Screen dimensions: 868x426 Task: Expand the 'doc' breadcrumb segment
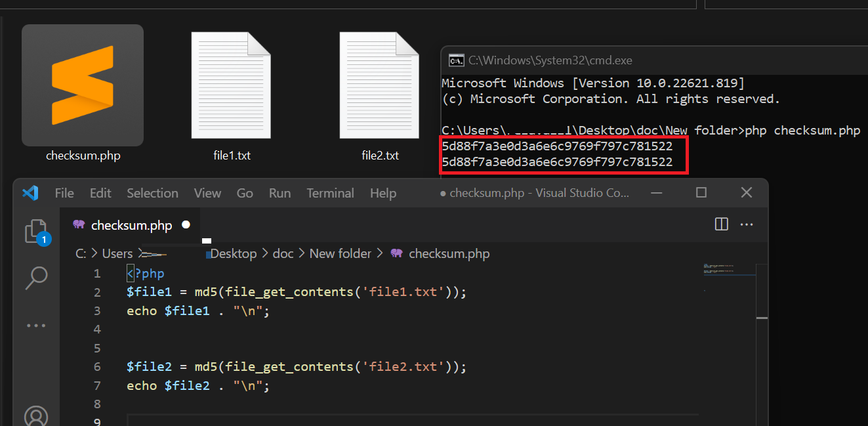[283, 253]
